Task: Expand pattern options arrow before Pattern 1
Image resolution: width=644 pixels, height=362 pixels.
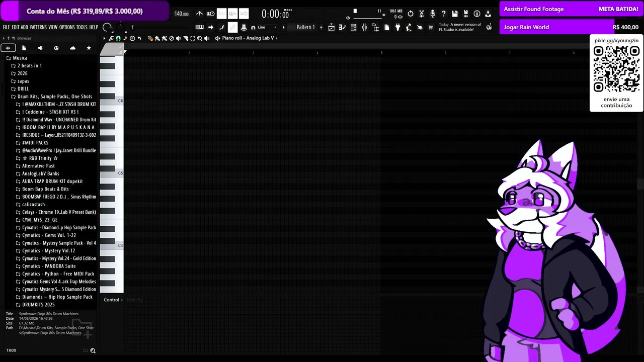Action: click(x=284, y=27)
